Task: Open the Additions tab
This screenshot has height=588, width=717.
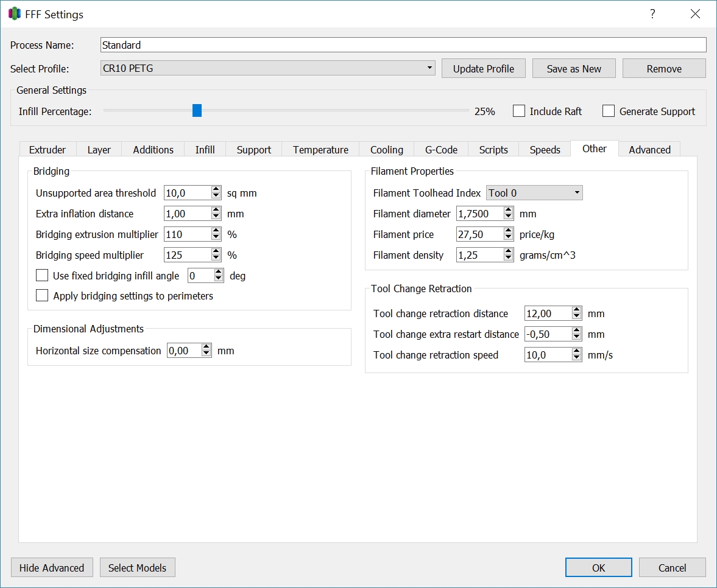Action: tap(153, 149)
